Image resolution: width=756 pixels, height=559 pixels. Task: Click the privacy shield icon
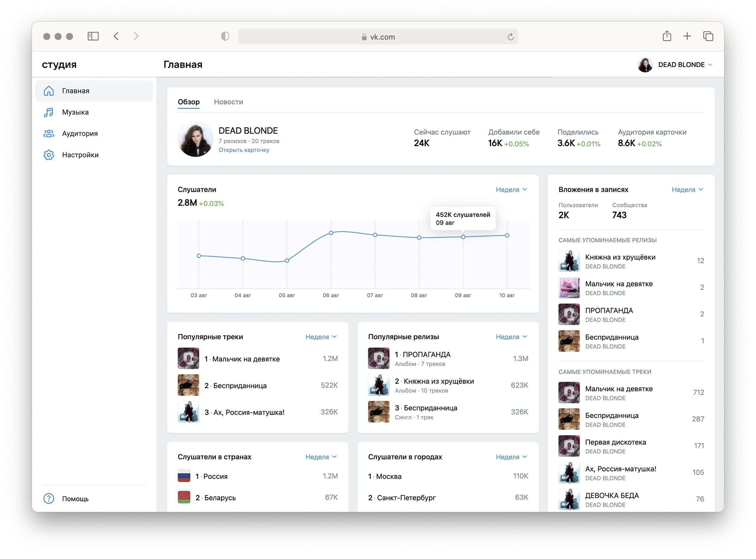tap(225, 36)
